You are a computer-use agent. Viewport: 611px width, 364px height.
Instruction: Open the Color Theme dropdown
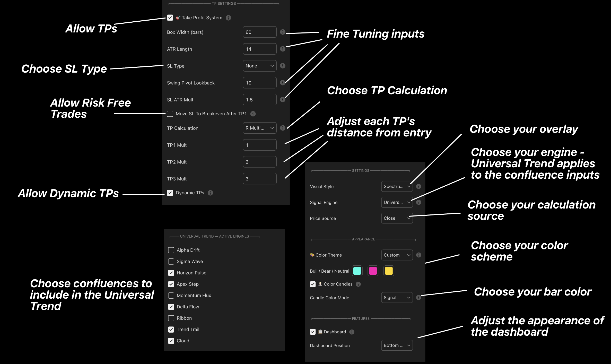397,255
